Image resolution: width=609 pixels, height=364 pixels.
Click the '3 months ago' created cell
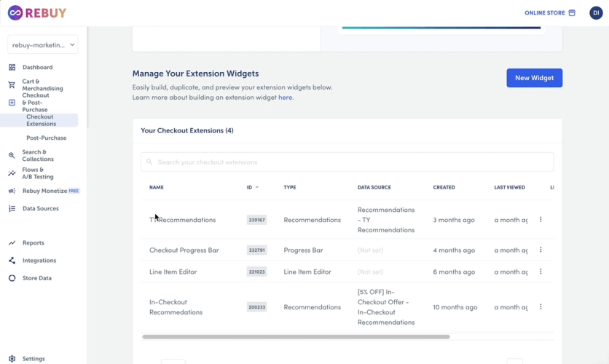coord(454,220)
